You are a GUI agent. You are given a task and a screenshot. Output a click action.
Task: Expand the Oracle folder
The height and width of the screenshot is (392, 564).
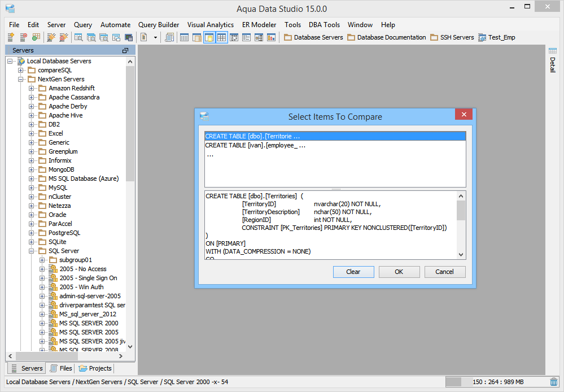click(x=32, y=215)
